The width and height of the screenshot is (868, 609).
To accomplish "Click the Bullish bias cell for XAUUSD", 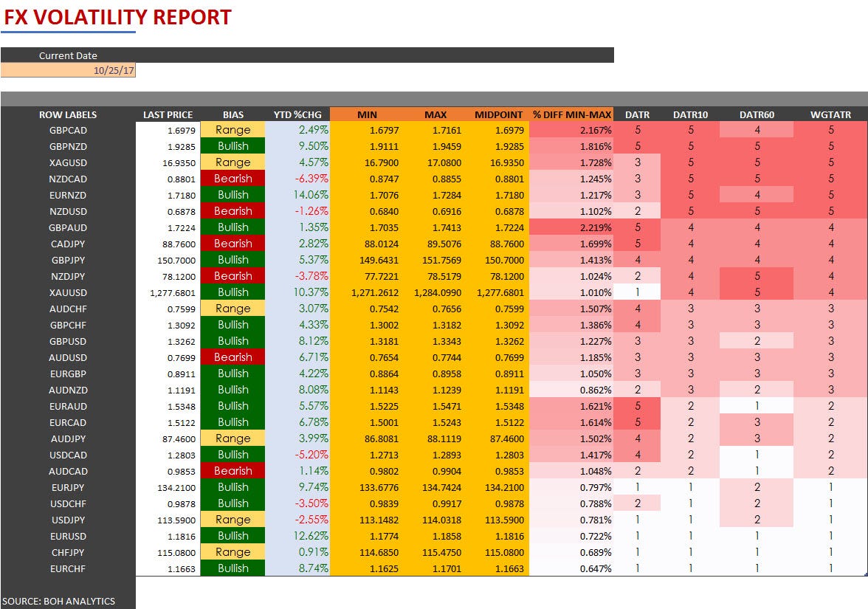I will pyautogui.click(x=233, y=292).
